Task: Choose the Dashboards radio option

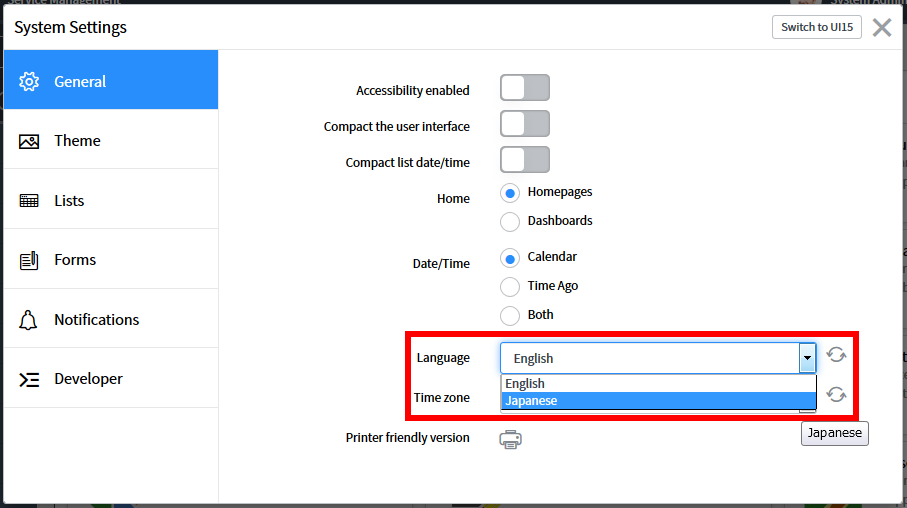Action: pyautogui.click(x=510, y=222)
